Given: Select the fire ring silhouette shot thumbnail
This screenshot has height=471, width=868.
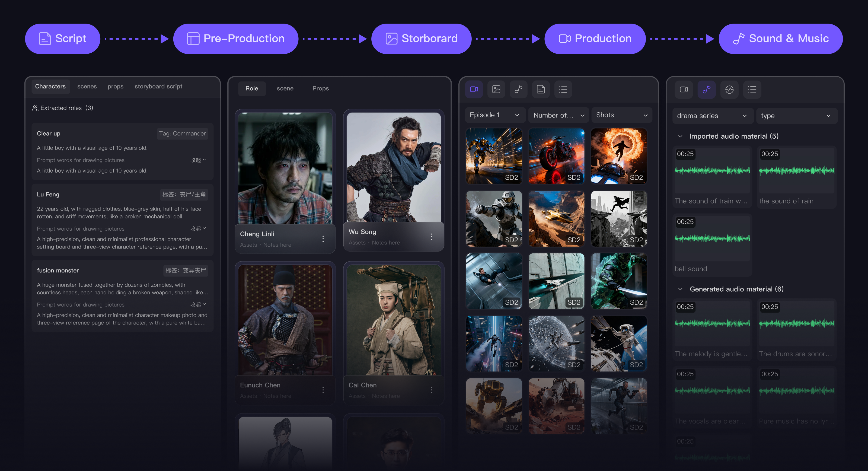Looking at the screenshot, I should (619, 156).
